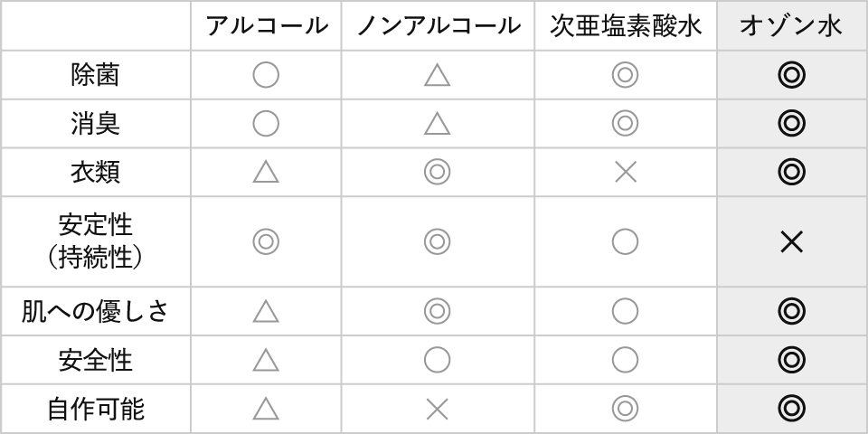Viewport: 868px width, 434px height.
Task: Click the 自作可能 row label
Action: (x=95, y=409)
